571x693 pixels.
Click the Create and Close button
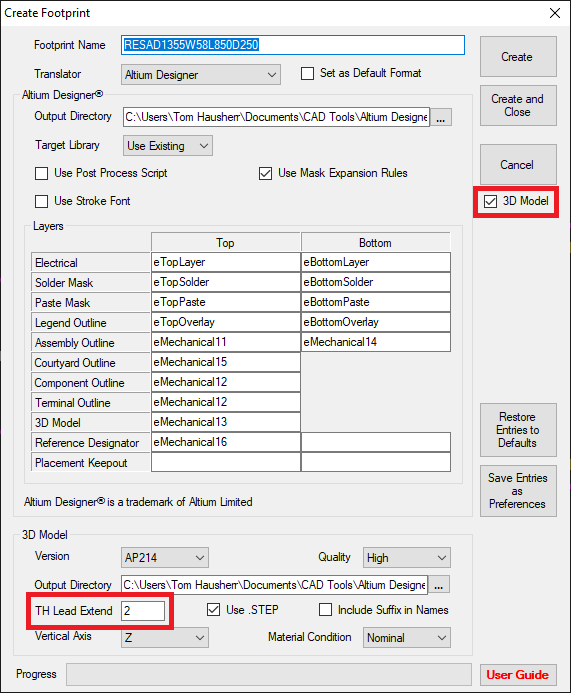518,106
